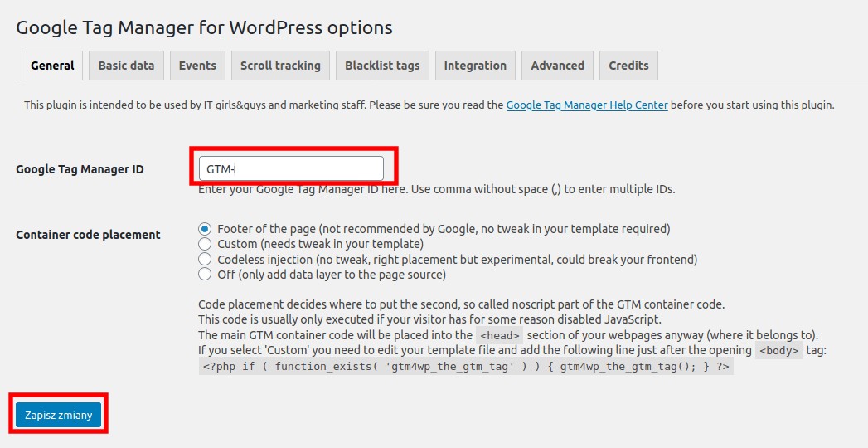Viewport: 868px width, 448px height.
Task: Choose Codeless injection radio option
Action: point(205,259)
